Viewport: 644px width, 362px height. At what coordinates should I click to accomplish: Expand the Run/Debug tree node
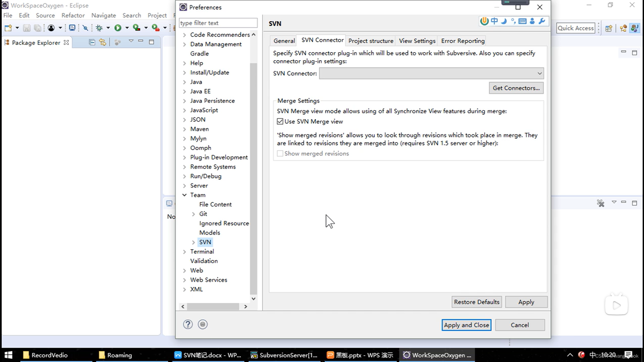[184, 176]
